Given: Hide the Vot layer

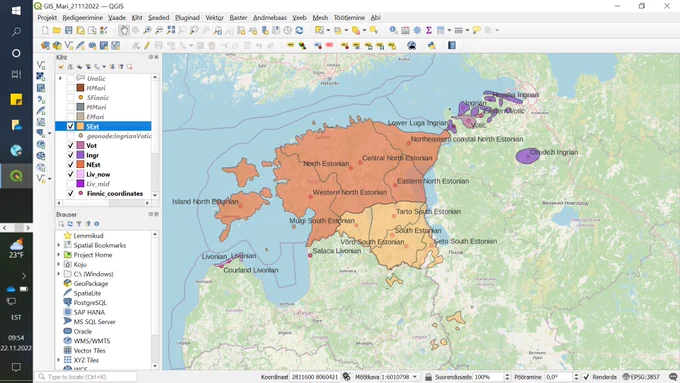Looking at the screenshot, I should tap(70, 146).
